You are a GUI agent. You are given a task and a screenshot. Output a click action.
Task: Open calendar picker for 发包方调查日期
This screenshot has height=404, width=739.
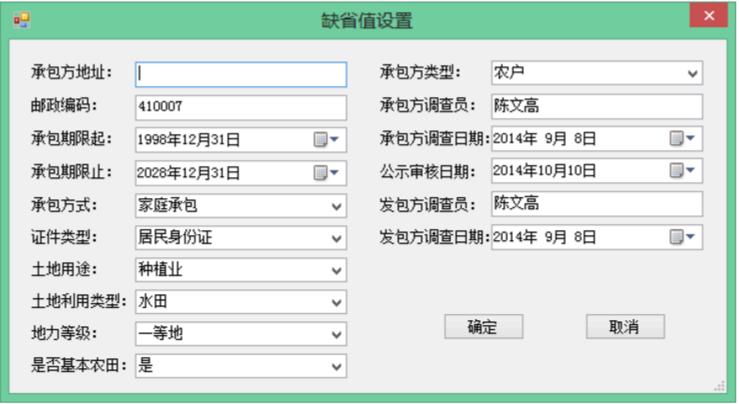click(x=683, y=237)
